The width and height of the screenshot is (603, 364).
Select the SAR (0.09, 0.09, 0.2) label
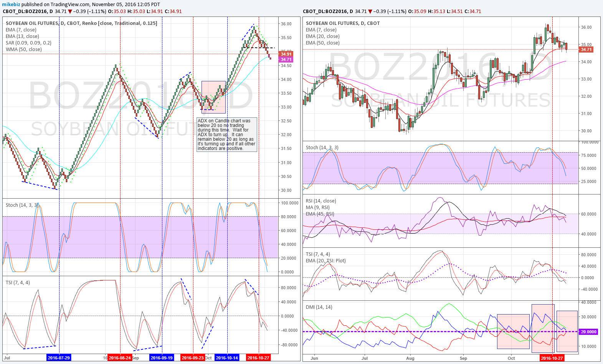click(x=28, y=43)
